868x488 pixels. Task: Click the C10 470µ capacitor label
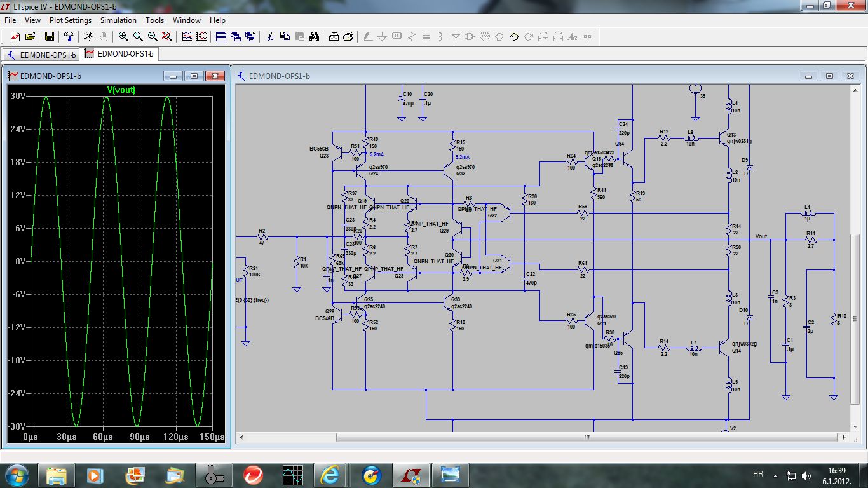(407, 98)
